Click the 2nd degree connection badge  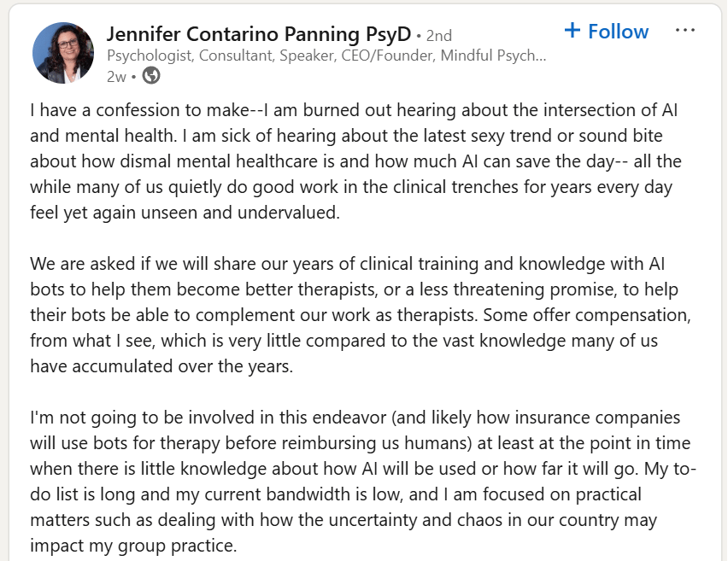[x=438, y=35]
